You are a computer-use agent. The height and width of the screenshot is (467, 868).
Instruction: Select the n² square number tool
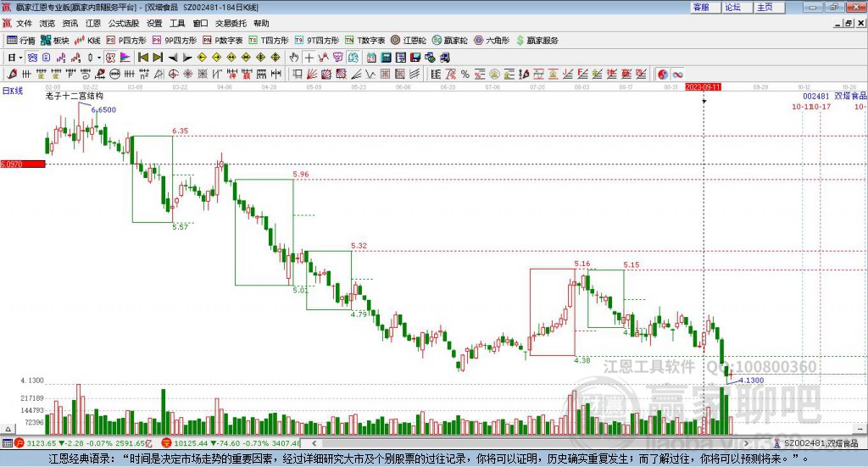click(144, 74)
